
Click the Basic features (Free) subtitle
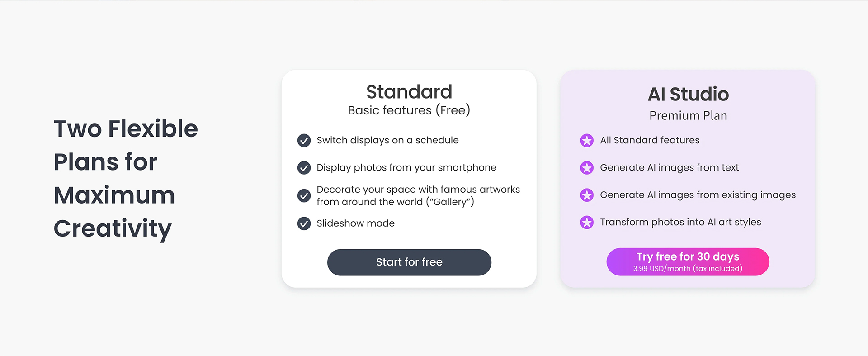(409, 110)
